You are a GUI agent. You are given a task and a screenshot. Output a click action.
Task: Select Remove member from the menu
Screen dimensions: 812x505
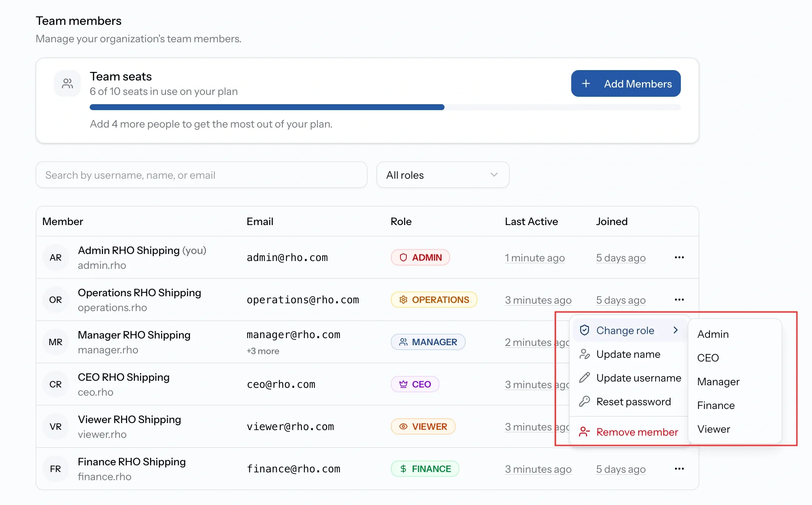[x=629, y=432]
